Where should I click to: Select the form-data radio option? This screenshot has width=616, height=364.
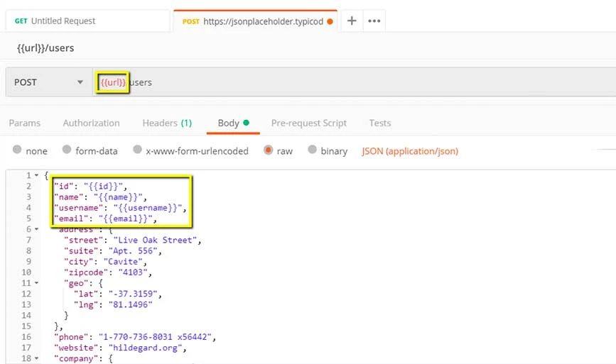tap(67, 150)
